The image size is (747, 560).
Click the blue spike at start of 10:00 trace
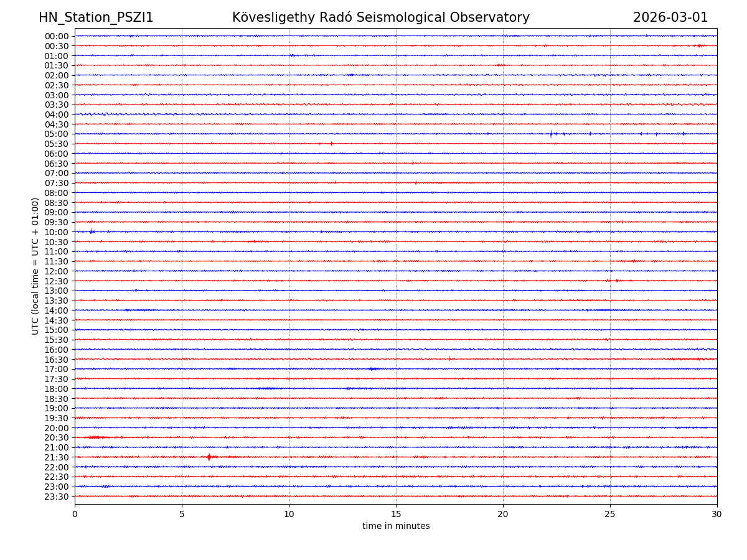point(92,231)
